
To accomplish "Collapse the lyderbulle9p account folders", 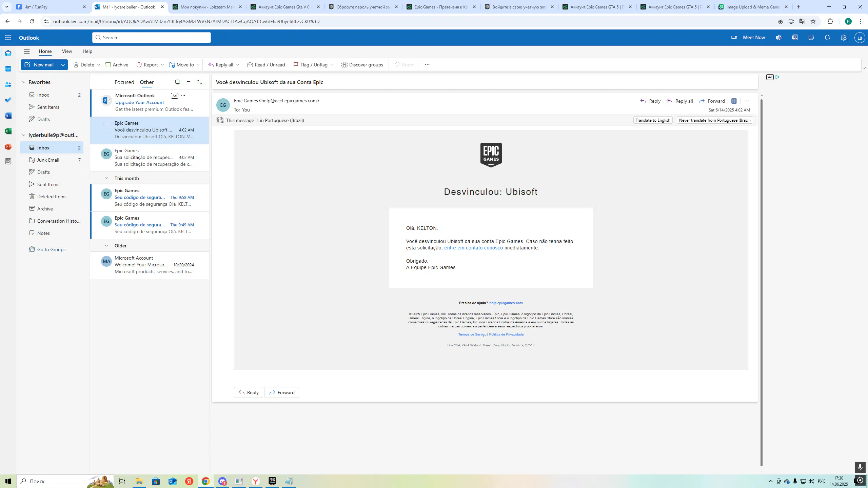I will (24, 135).
